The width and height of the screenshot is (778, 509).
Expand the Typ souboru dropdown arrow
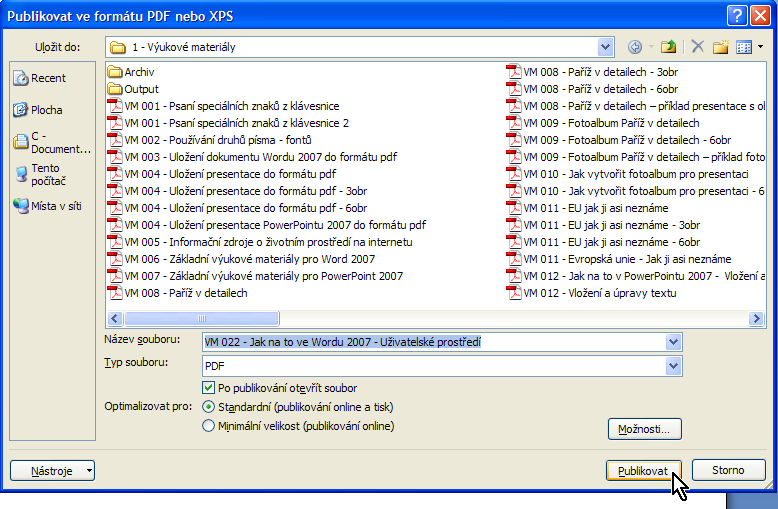[x=673, y=366]
